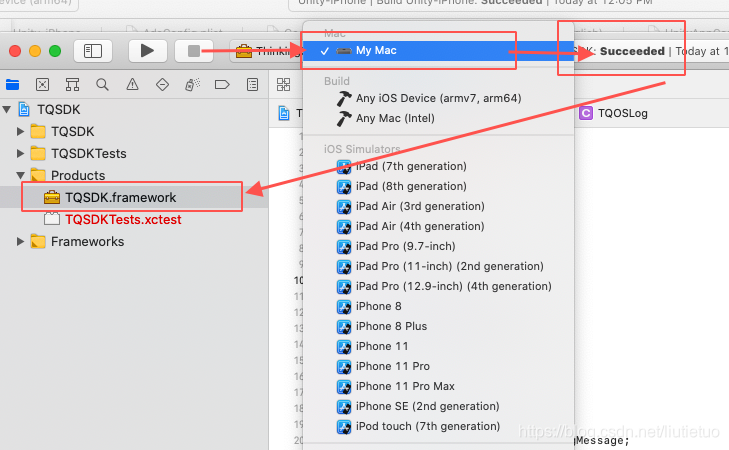Screen dimensions: 729x450
Task: Open the Report navigator
Action: tap(252, 85)
